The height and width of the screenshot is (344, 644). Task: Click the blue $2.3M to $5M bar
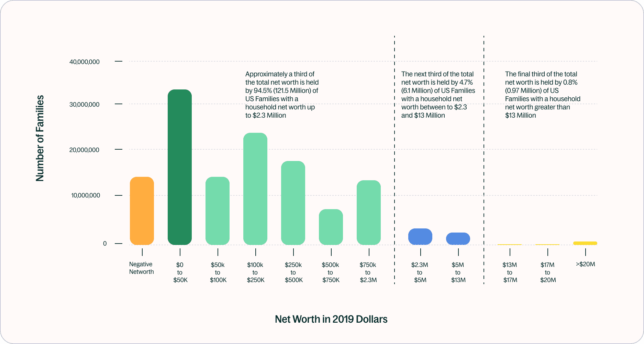point(420,237)
